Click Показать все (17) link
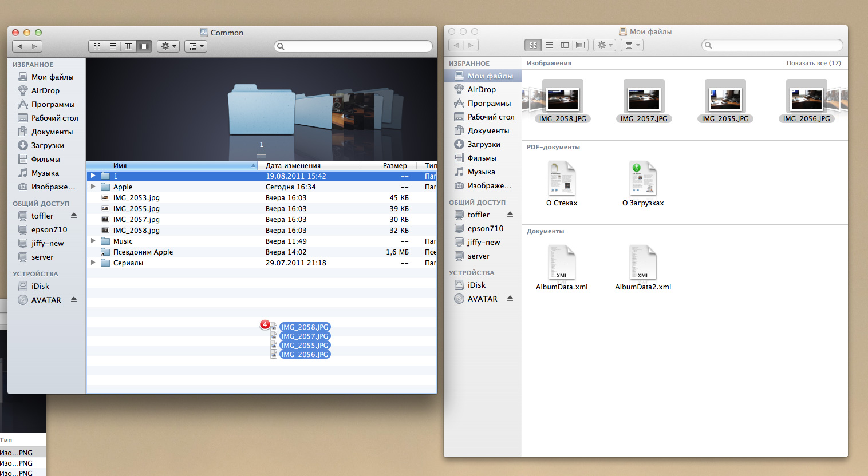Viewport: 868px width, 476px height. click(x=813, y=63)
